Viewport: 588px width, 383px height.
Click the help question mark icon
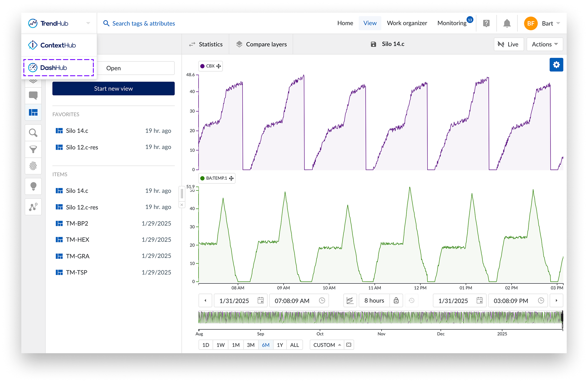pos(486,23)
